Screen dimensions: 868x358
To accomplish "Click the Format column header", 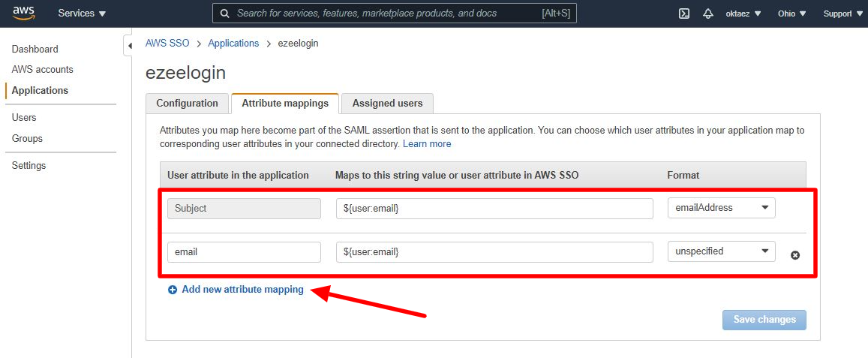I will click(x=683, y=175).
